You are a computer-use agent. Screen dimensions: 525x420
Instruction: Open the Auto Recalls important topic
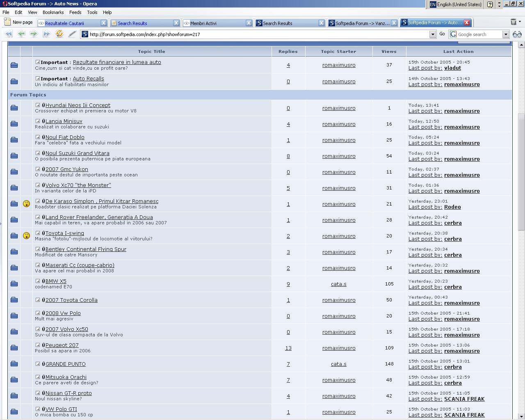click(88, 79)
